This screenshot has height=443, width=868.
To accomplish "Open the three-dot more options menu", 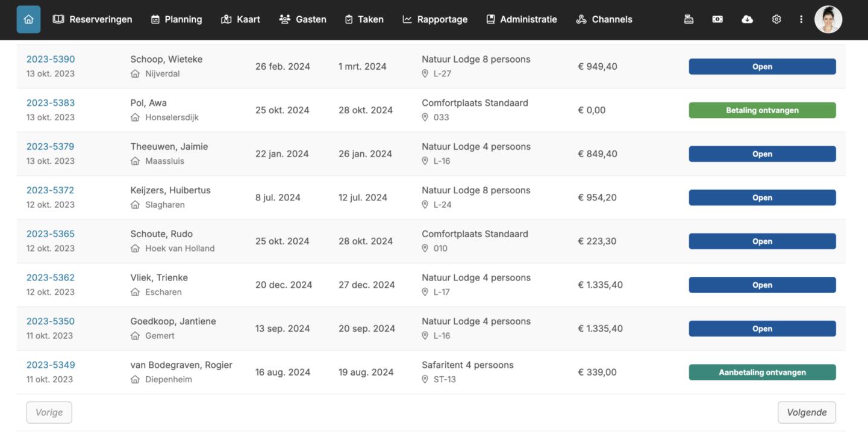I will coord(801,19).
